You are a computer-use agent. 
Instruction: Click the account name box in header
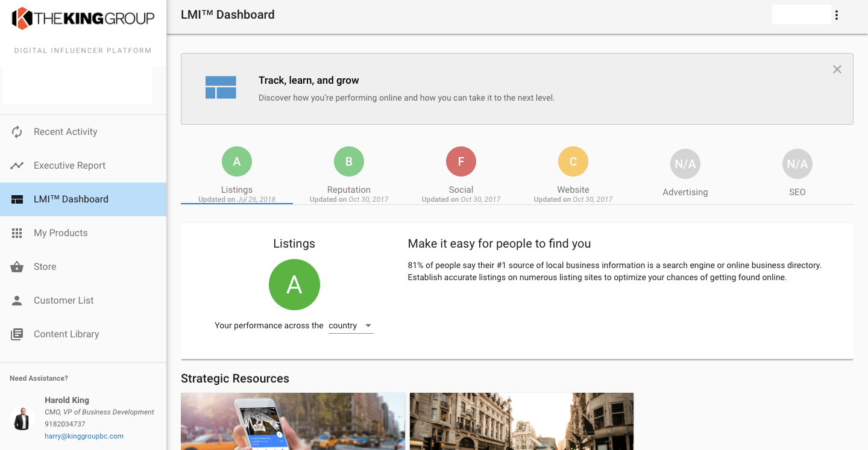pyautogui.click(x=802, y=14)
